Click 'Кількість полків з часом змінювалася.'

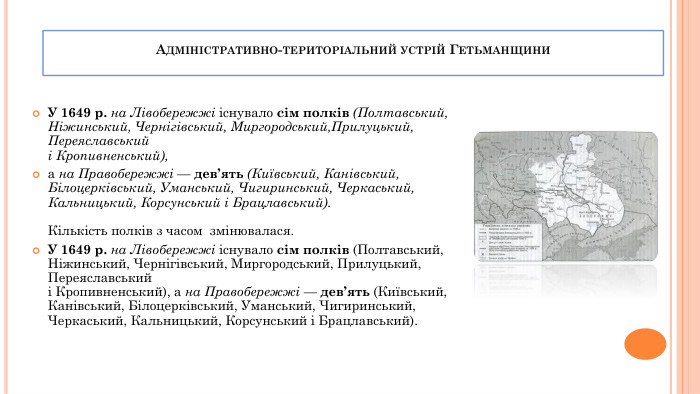(x=171, y=231)
